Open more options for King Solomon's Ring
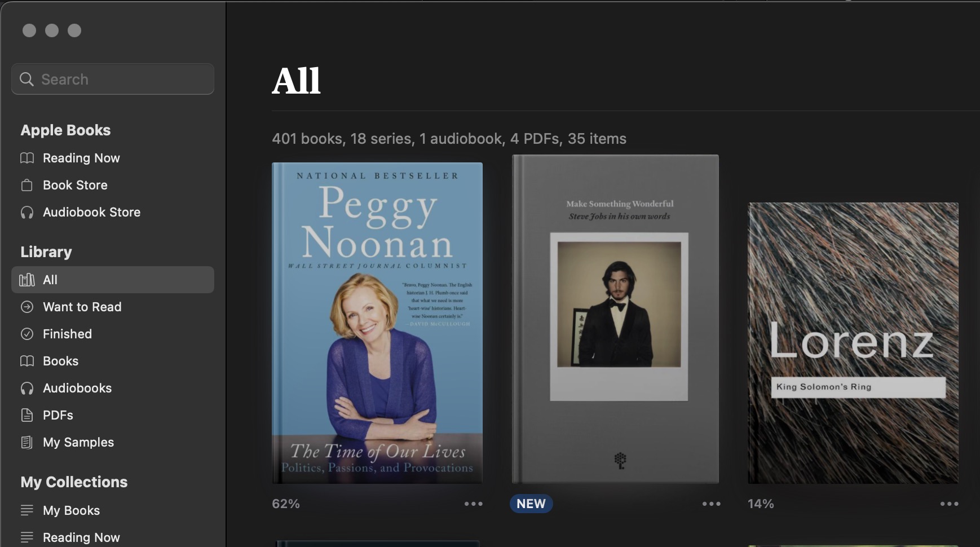The width and height of the screenshot is (980, 547). pos(950,504)
